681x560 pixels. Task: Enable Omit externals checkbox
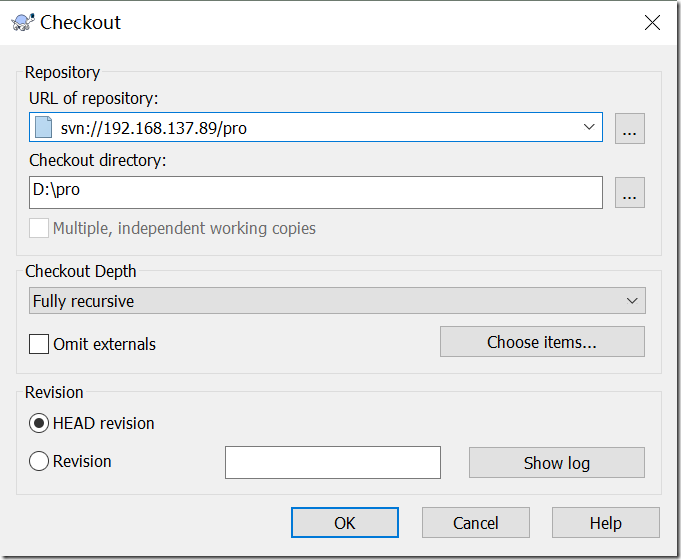[39, 344]
